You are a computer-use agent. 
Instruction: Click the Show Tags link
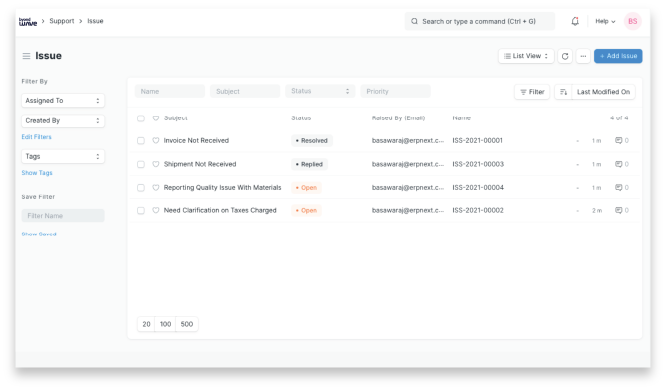point(37,173)
